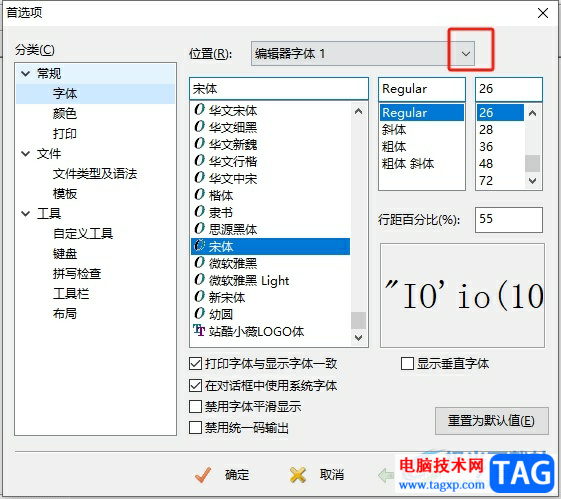Choose 楷体 font

click(x=221, y=195)
